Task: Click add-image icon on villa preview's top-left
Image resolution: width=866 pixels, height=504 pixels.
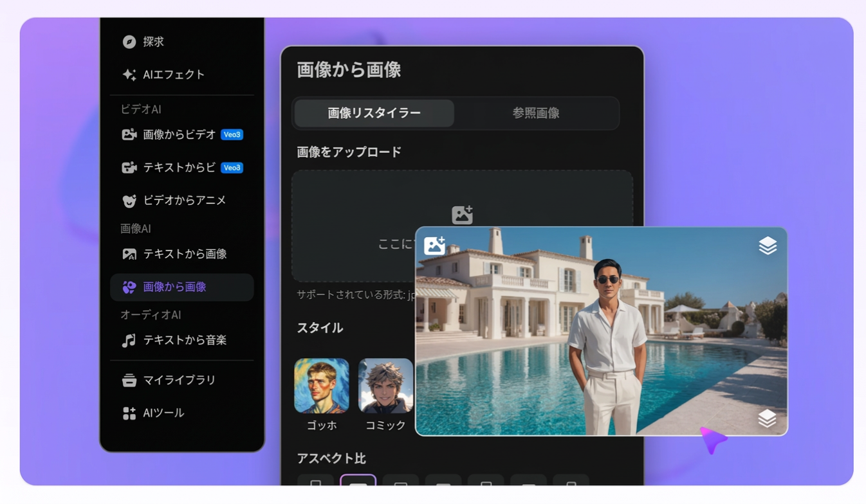Action: 435,246
